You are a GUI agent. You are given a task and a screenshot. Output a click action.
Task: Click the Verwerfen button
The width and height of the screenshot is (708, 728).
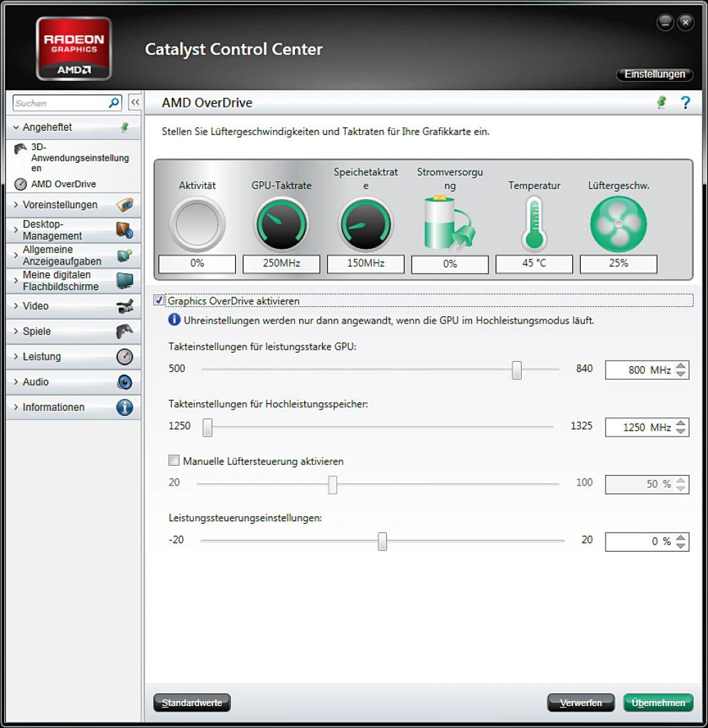click(580, 702)
